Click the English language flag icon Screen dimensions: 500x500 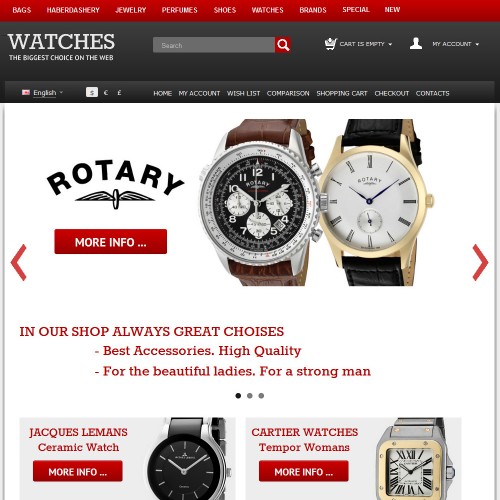coord(26,92)
